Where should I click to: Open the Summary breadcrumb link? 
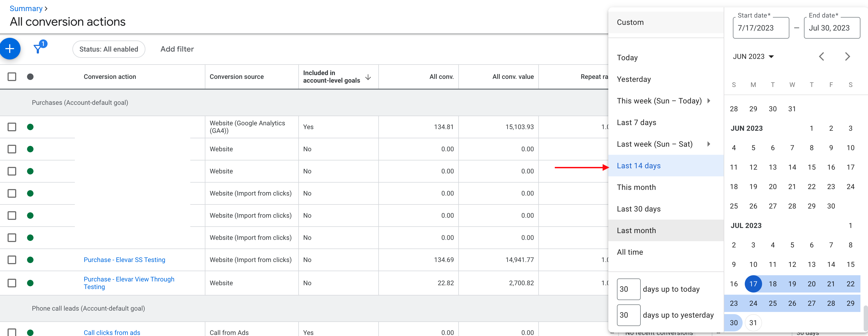click(x=26, y=9)
